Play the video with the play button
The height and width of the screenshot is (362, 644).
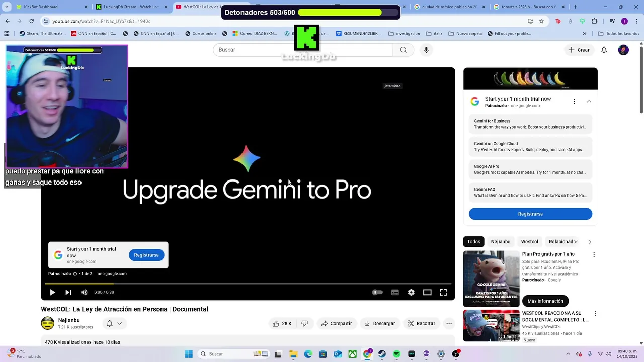[x=52, y=292]
